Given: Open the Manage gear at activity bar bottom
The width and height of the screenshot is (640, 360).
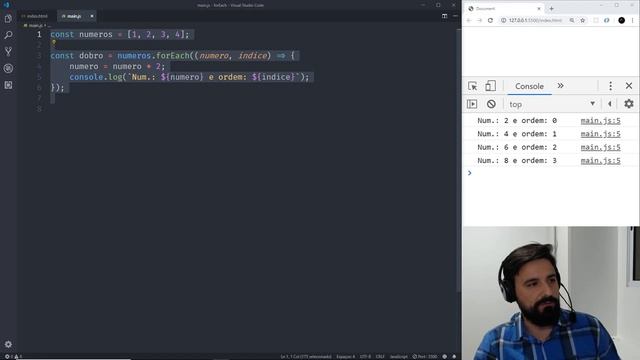Looking at the screenshot, I should point(8,344).
